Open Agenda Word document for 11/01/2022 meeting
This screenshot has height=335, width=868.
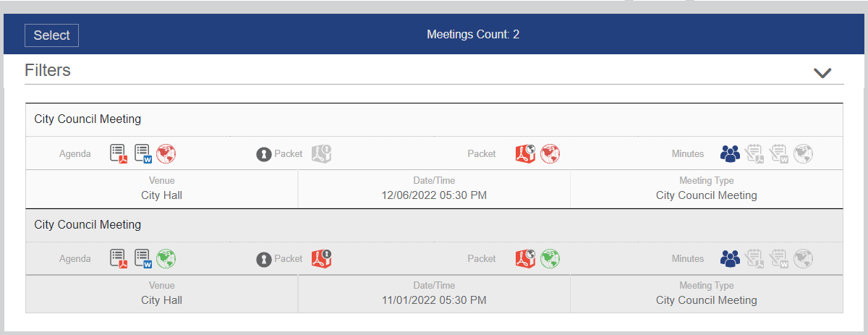point(143,258)
